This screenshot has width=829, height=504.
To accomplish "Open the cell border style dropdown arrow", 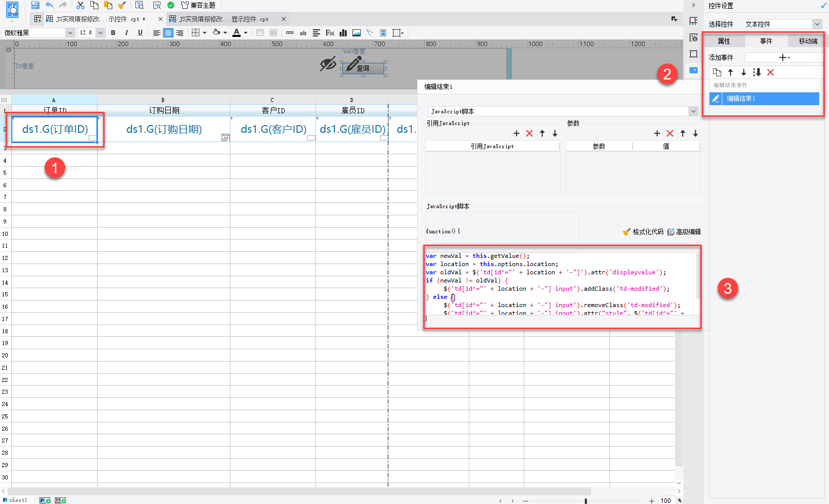I will tap(205, 33).
